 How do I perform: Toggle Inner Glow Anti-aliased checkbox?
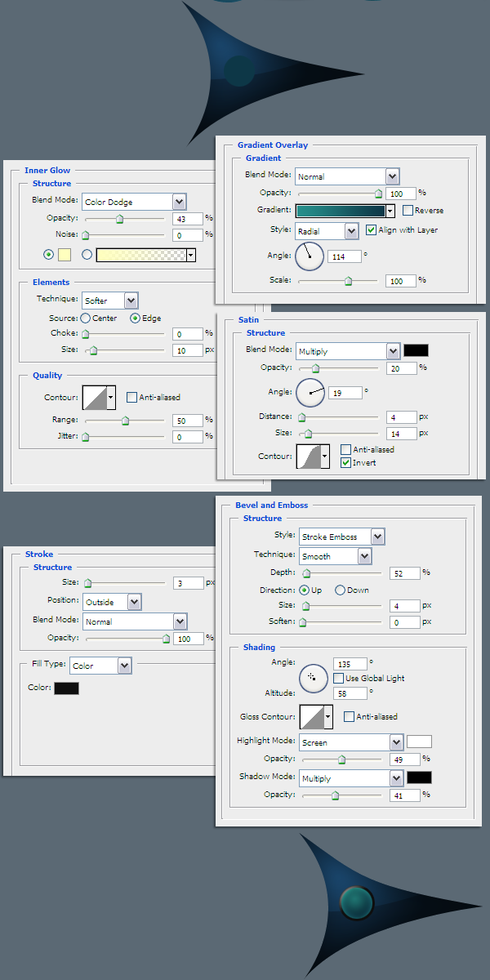[131, 398]
